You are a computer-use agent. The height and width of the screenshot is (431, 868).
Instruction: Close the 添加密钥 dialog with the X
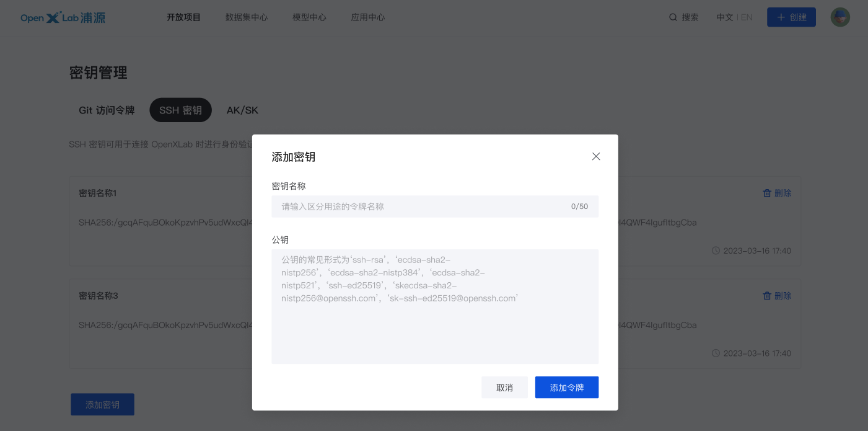point(596,156)
